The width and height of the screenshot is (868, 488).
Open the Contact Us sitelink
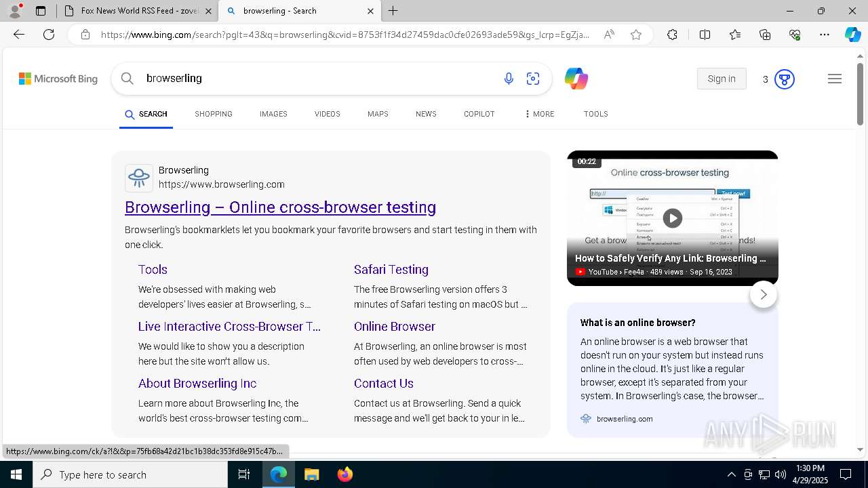[384, 383]
